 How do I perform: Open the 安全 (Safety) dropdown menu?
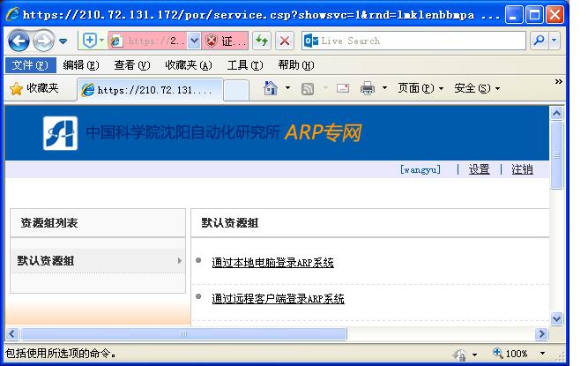(477, 88)
